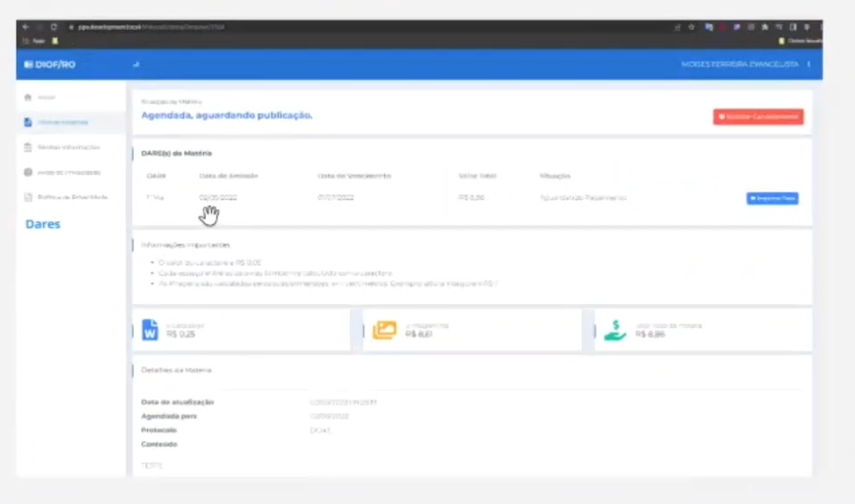Image resolution: width=855 pixels, height=504 pixels.
Task: Bookmark this page with the star icon
Action: 691,27
